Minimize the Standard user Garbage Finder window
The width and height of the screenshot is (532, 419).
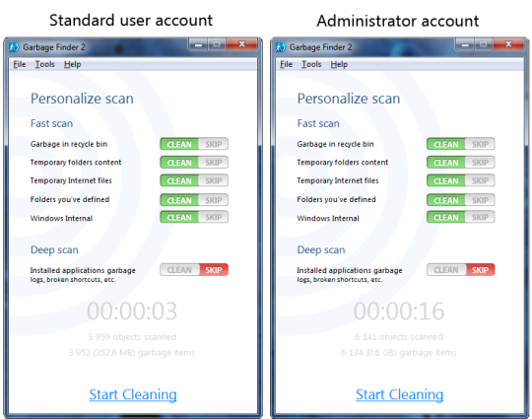(198, 44)
